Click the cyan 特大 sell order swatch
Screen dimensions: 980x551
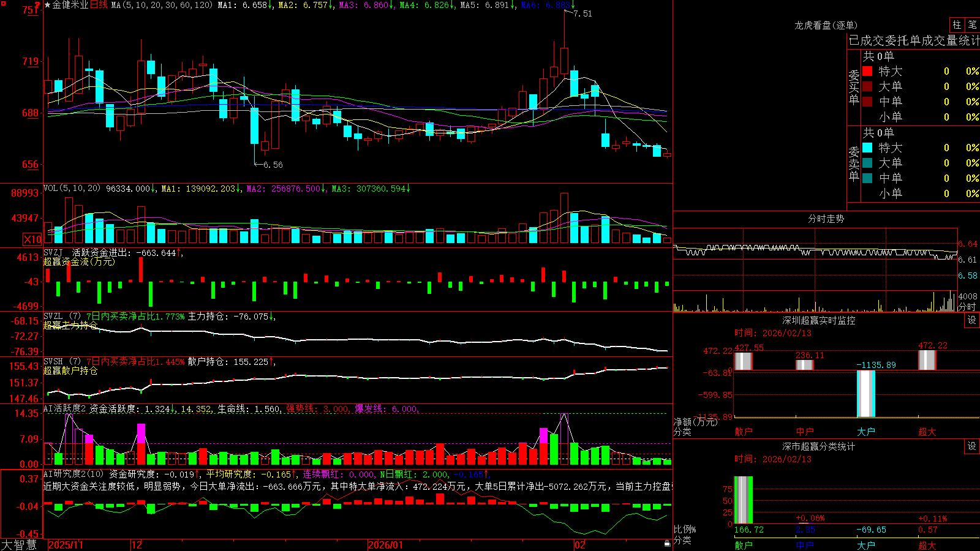point(867,148)
